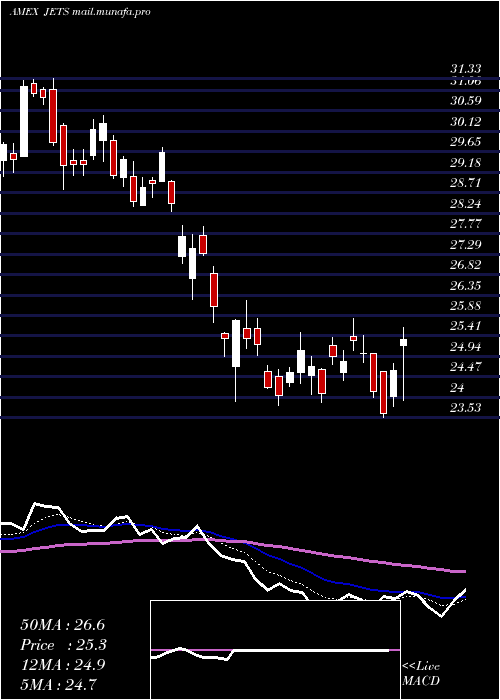
Task: Click the 24 price axis label
Action: 457,388
